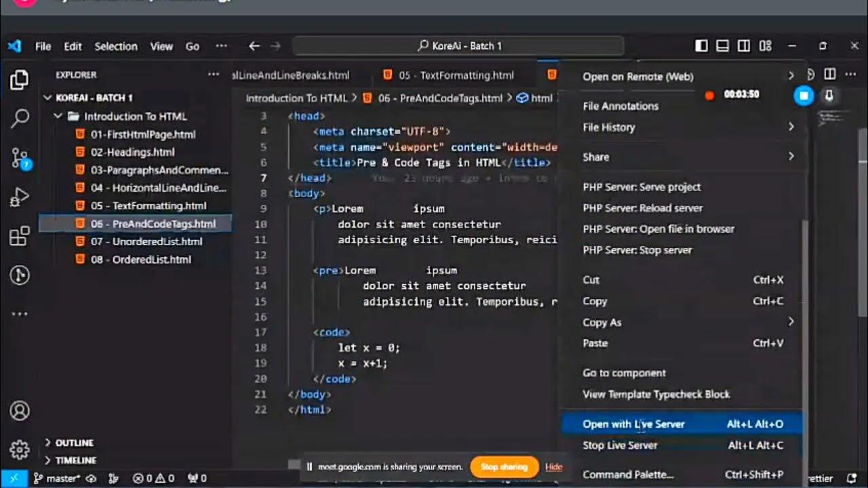Click the notification bell in status bar
The width and height of the screenshot is (868, 488).
[852, 479]
